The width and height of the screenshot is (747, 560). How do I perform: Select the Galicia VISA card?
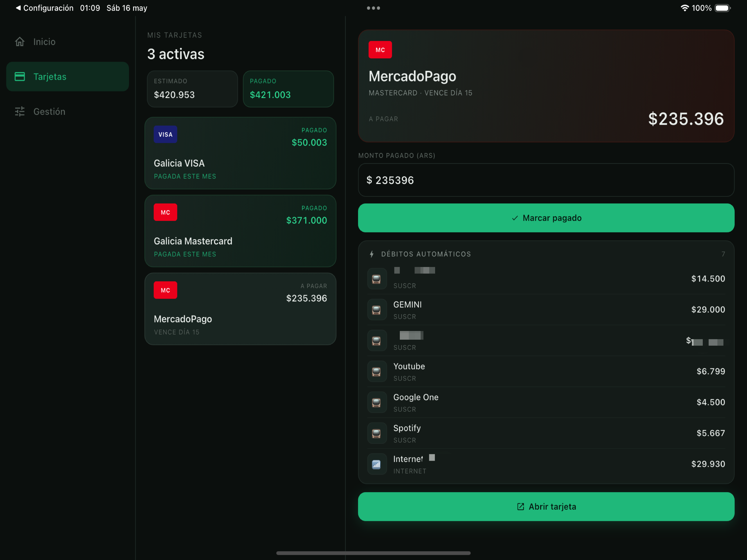pos(240,153)
